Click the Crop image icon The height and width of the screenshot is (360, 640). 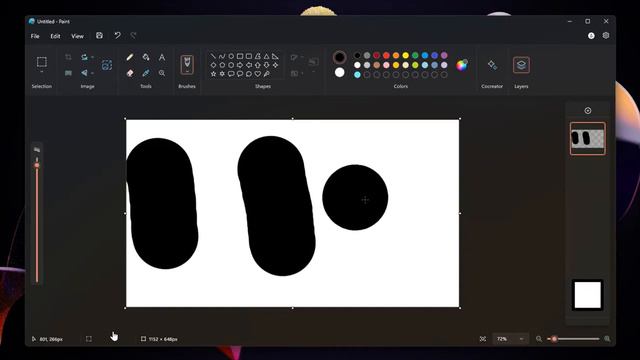tap(68, 57)
